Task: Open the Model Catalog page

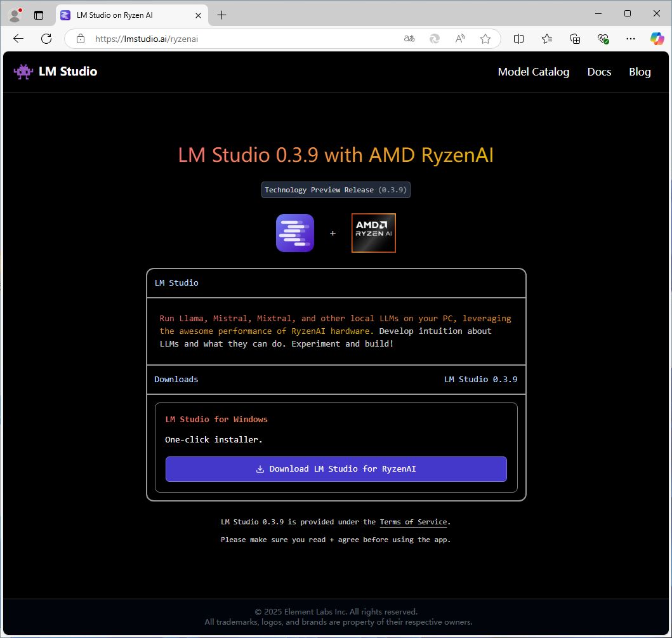Action: [534, 72]
